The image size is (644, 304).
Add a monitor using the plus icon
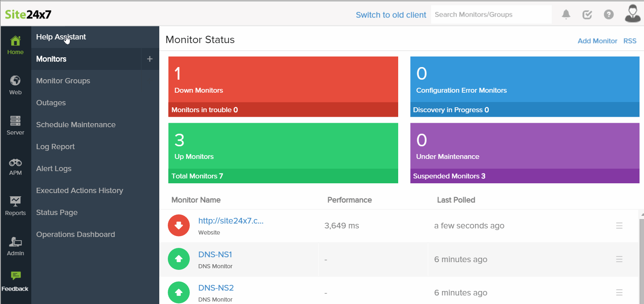pos(150,59)
